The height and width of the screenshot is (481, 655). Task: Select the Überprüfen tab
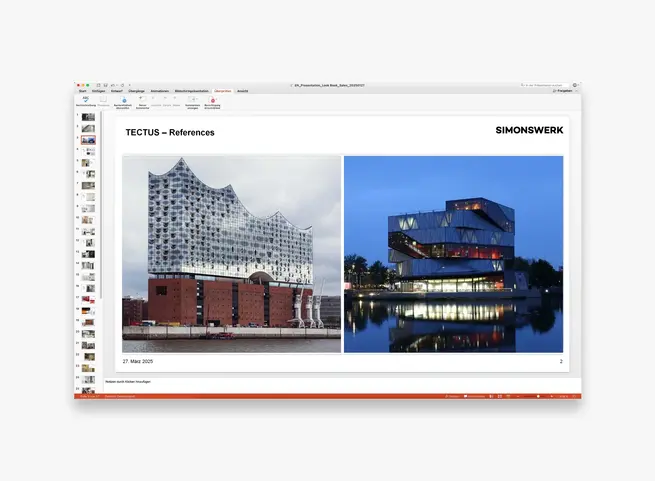223,91
